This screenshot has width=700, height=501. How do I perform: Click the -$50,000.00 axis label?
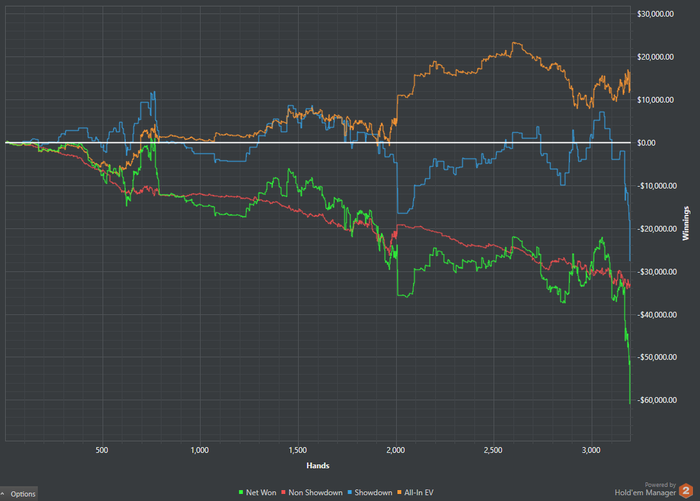(x=657, y=357)
